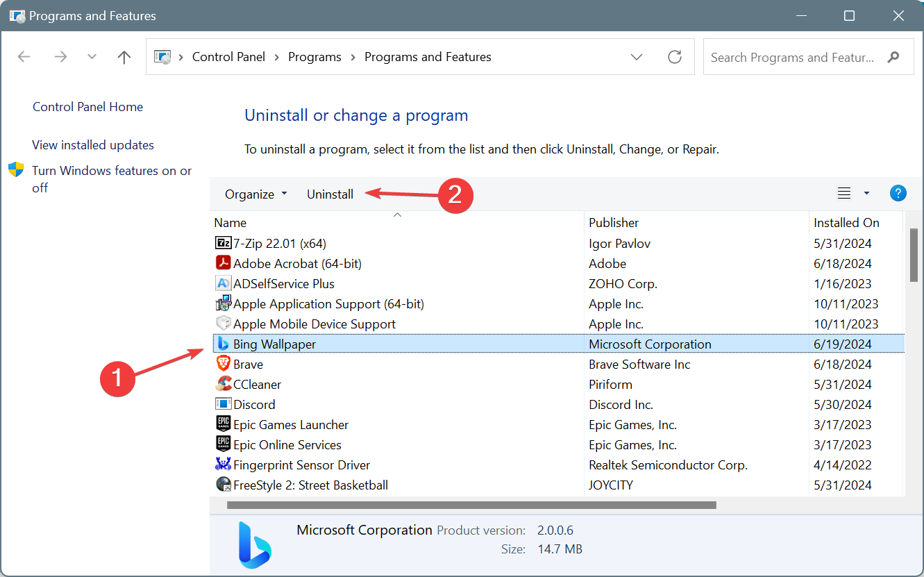
Task: Open the Organize menu
Action: tap(255, 194)
